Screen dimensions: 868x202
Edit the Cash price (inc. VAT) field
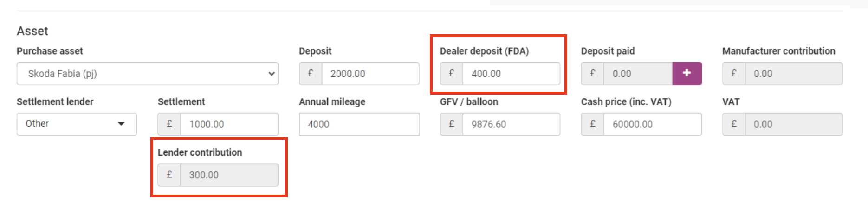click(x=652, y=124)
